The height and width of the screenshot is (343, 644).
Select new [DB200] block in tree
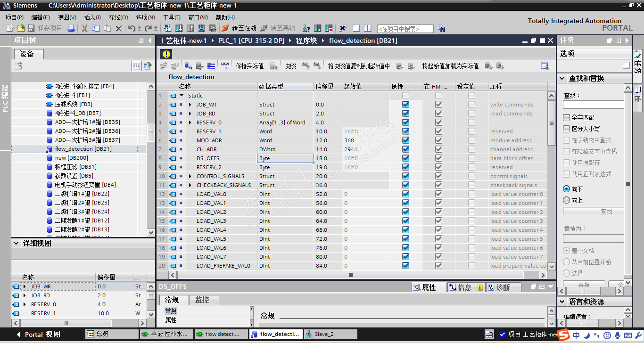click(x=71, y=158)
